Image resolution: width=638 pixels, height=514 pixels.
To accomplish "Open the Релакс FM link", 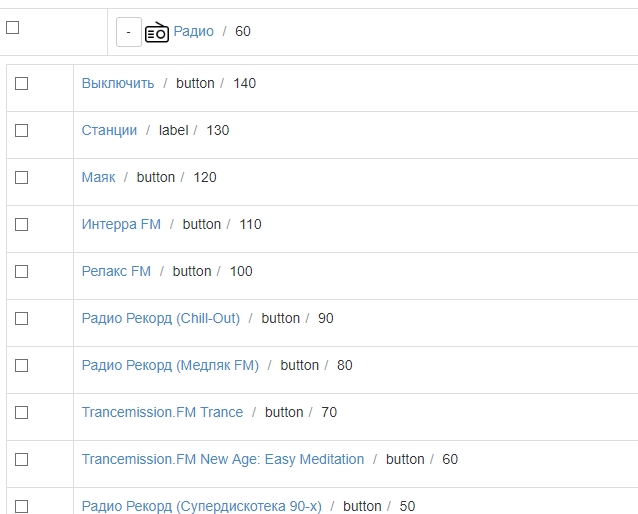I will (x=116, y=271).
